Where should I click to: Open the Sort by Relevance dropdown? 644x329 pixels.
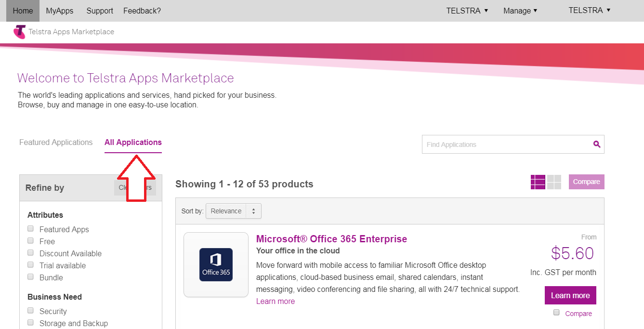point(233,211)
